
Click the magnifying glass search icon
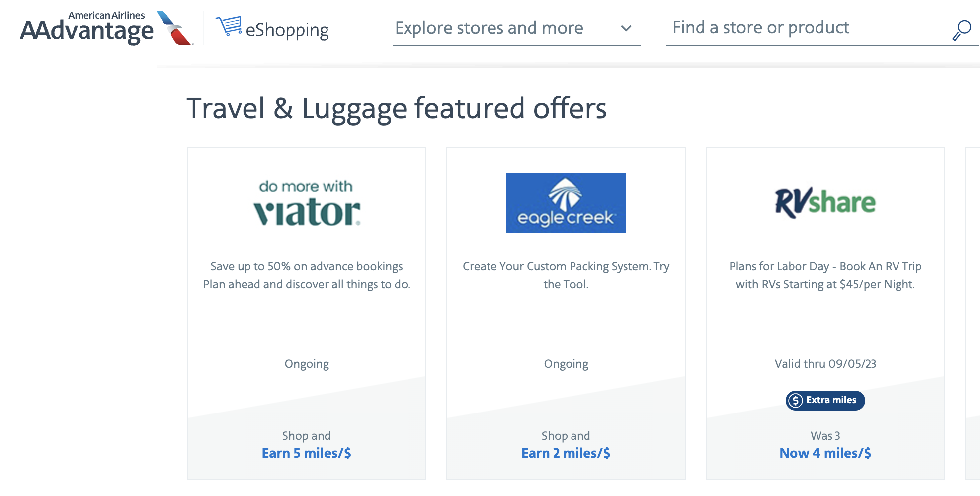click(962, 30)
